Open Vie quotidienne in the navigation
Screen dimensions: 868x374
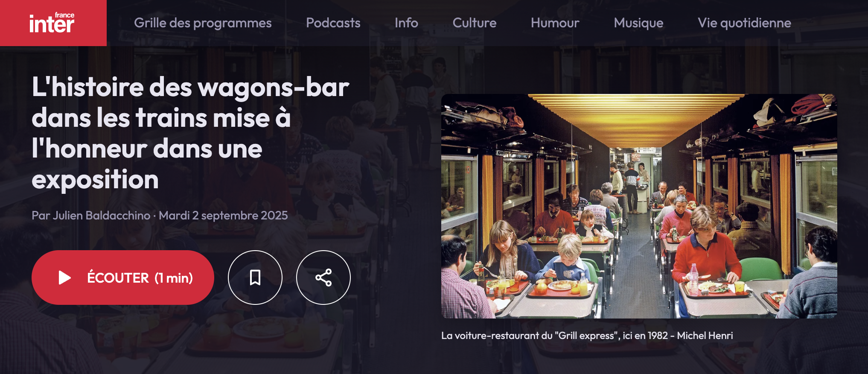click(x=744, y=23)
